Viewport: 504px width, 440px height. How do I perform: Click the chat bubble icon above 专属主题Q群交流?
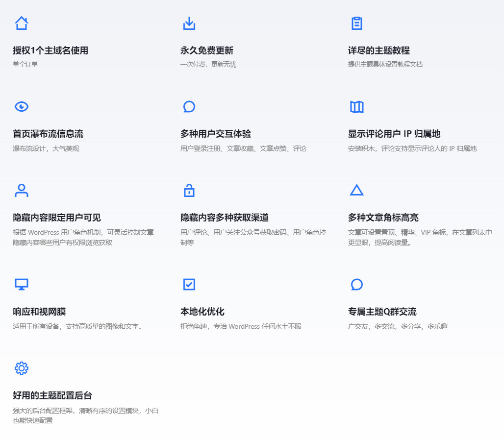(357, 285)
